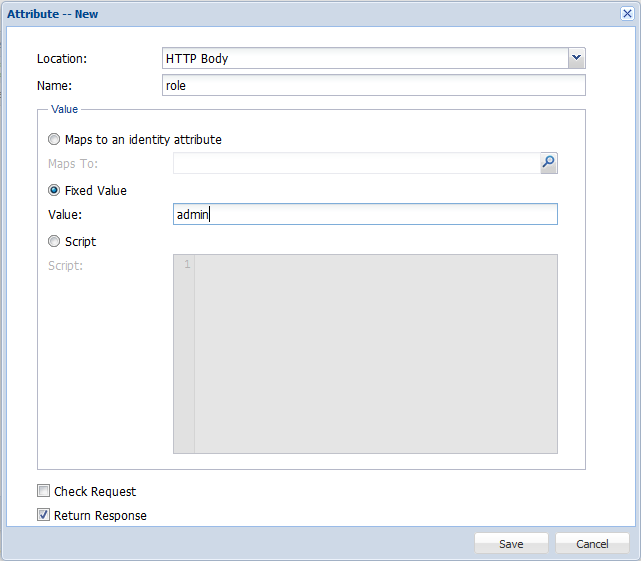Click the Value: label under Fixed Value
This screenshot has width=641, height=561.
(64, 215)
